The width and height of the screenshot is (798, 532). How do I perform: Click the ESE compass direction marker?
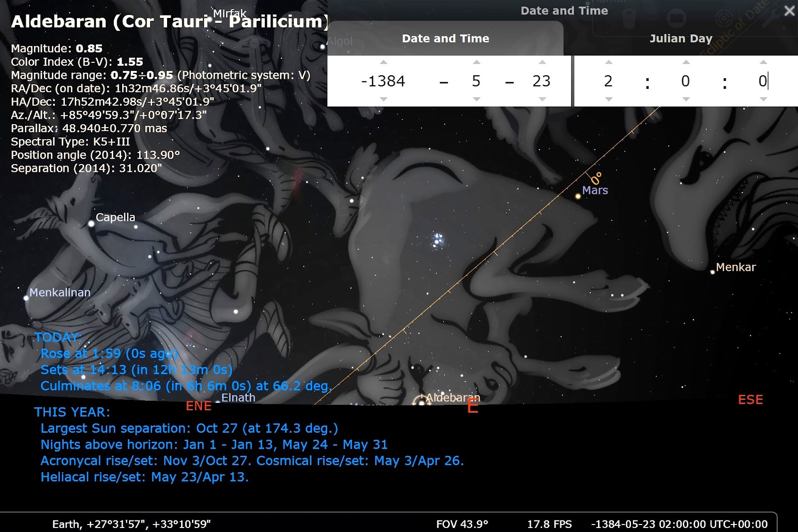click(x=751, y=400)
